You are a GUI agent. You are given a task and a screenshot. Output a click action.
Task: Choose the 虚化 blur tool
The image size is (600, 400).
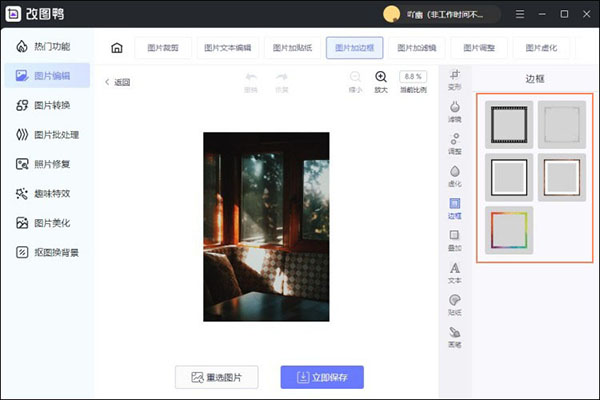point(455,175)
